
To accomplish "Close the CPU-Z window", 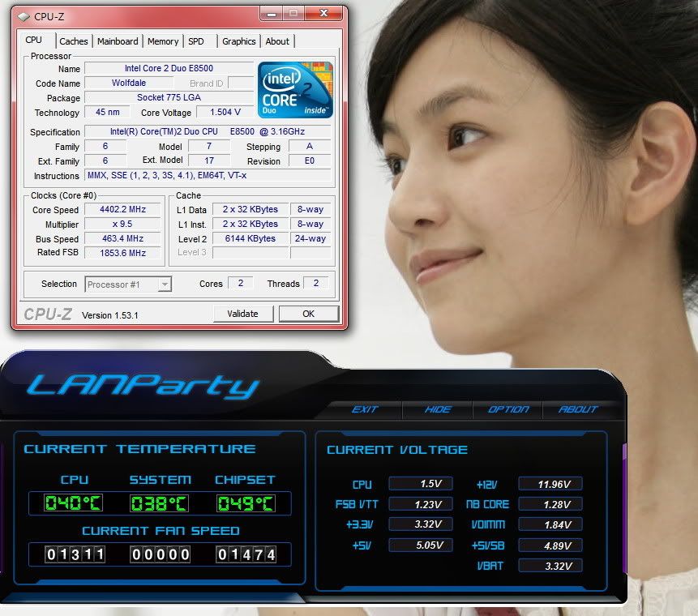I will tap(324, 13).
